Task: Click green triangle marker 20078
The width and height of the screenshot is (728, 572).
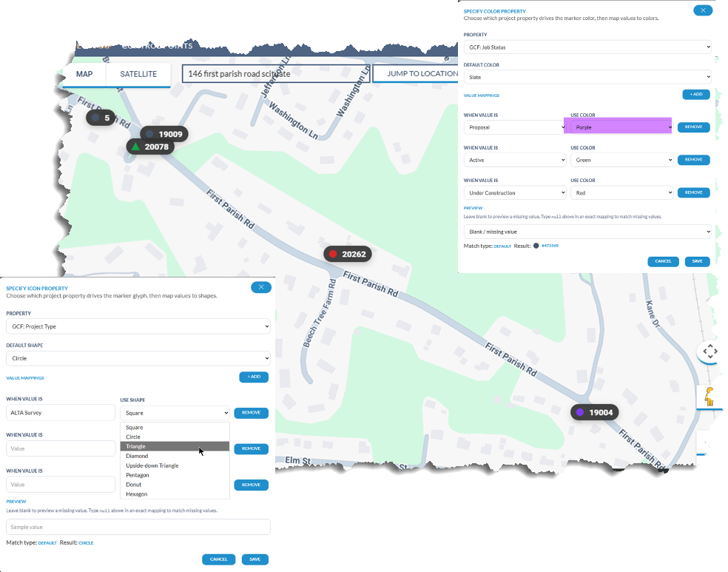Action: tap(150, 147)
